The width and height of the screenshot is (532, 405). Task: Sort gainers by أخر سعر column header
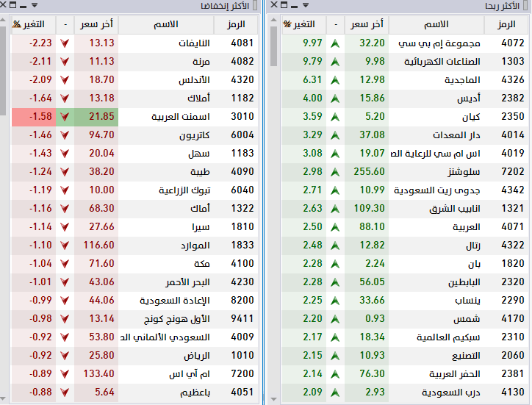pyautogui.click(x=367, y=24)
